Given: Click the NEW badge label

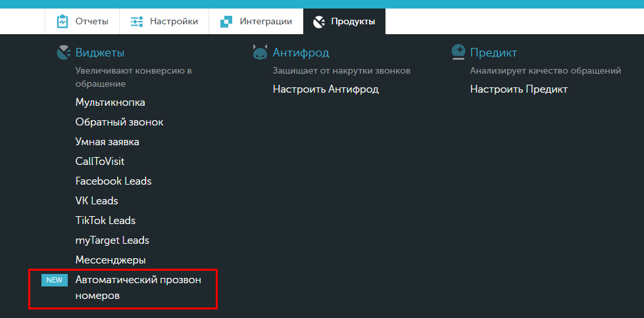Looking at the screenshot, I should 54,281.
